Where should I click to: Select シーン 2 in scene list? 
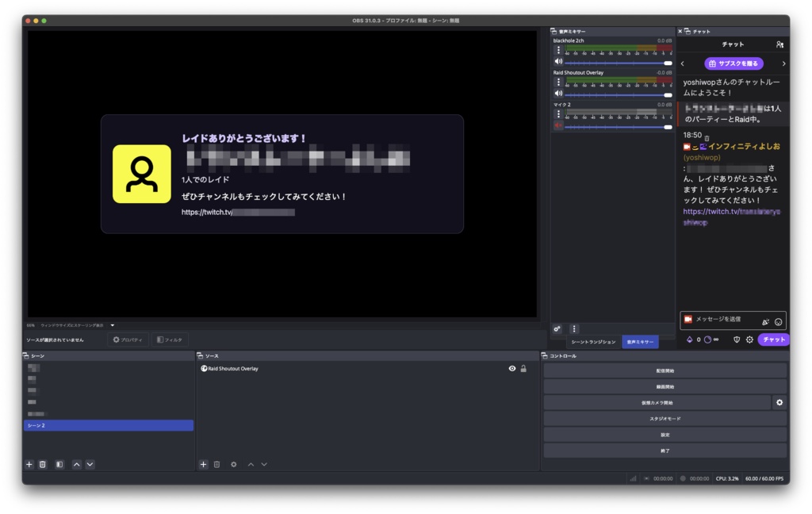(x=109, y=425)
